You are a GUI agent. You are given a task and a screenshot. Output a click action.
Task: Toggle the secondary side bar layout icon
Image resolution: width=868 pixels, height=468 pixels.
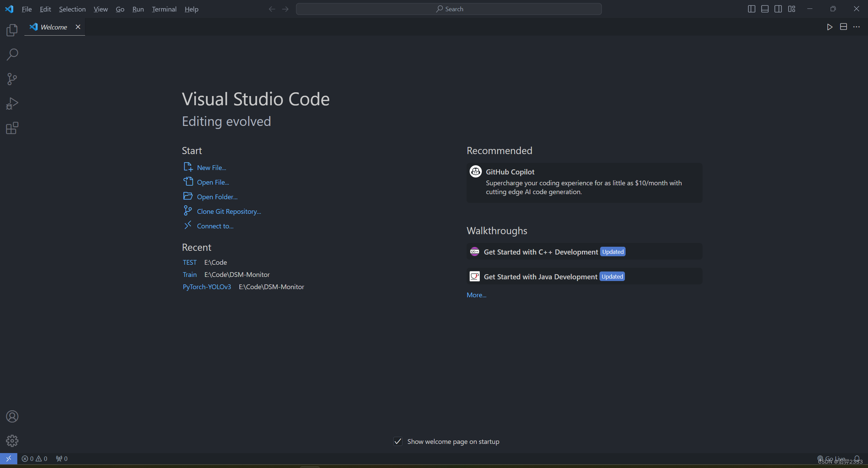pyautogui.click(x=778, y=9)
